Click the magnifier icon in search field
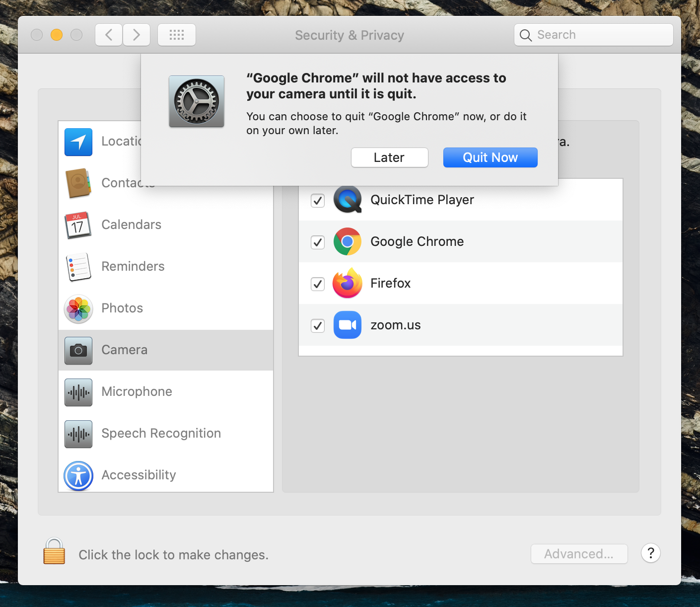 [x=526, y=35]
